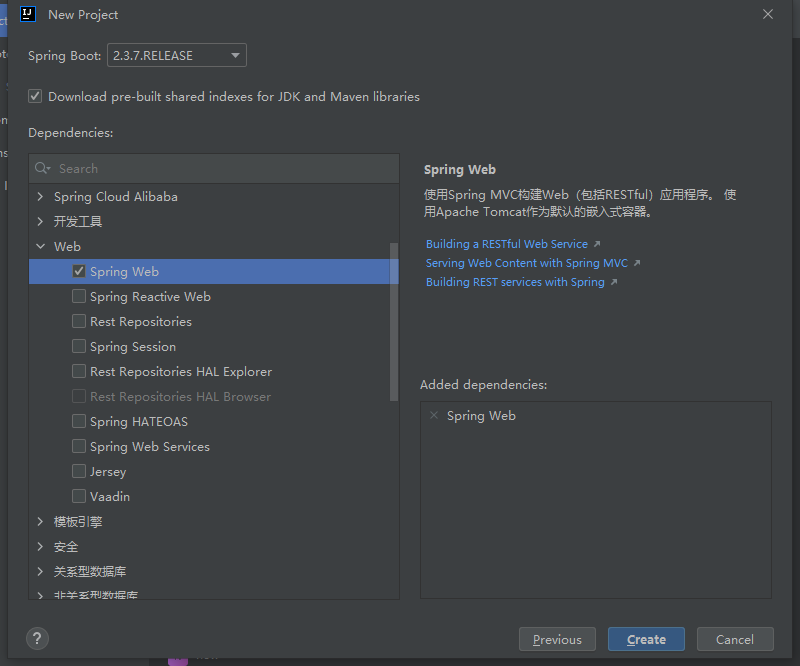This screenshot has height=666, width=800.
Task: Open the external link arrow beside Building REST services
Action: point(614,282)
